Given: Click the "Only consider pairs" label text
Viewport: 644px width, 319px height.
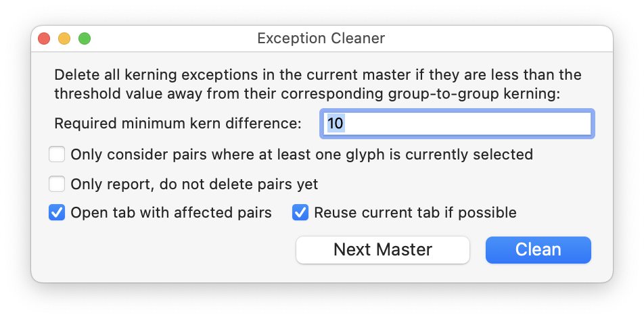Looking at the screenshot, I should (301, 155).
